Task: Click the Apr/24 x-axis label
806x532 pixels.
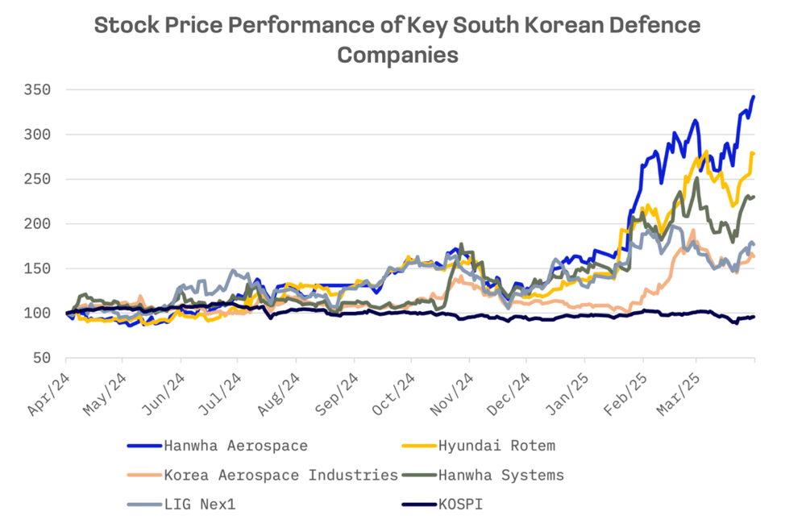Action: (x=49, y=395)
